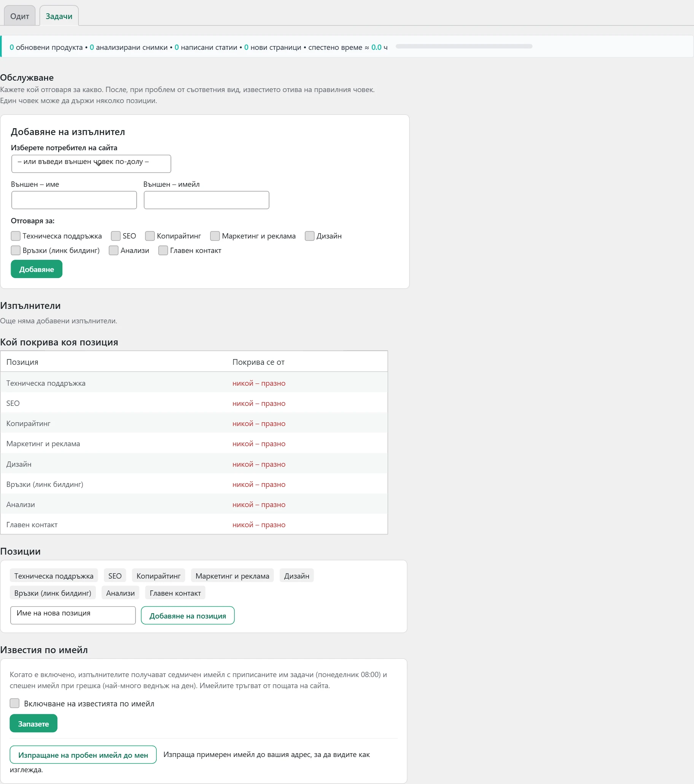Viewport: 694px width, 784px height.
Task: Click the Техническа поддръжка position chip
Action: 54,576
